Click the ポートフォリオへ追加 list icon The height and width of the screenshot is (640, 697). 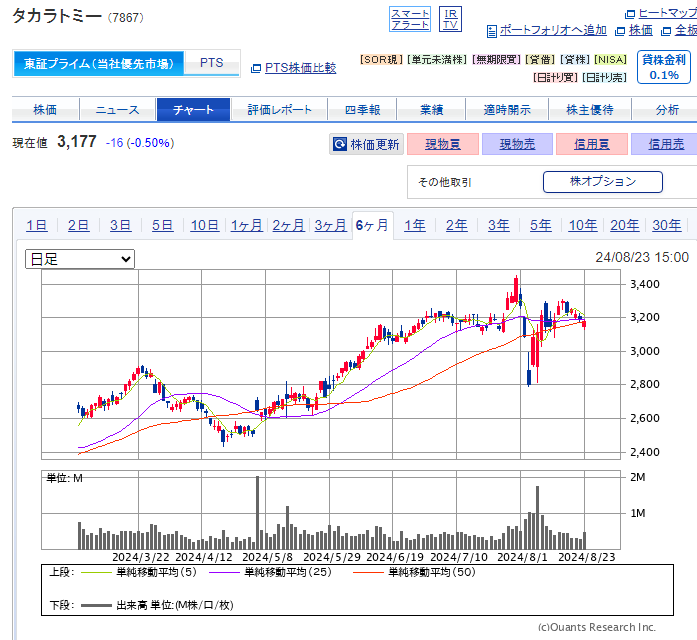point(492,31)
